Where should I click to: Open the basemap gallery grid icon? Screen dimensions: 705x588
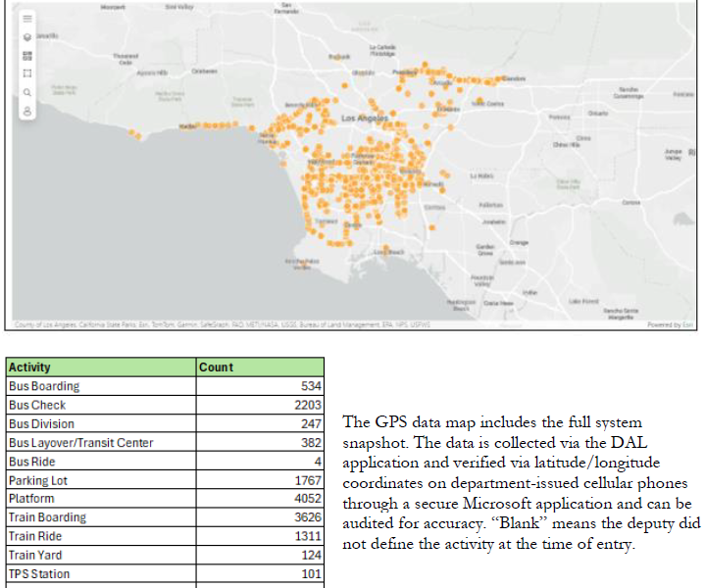(27, 55)
